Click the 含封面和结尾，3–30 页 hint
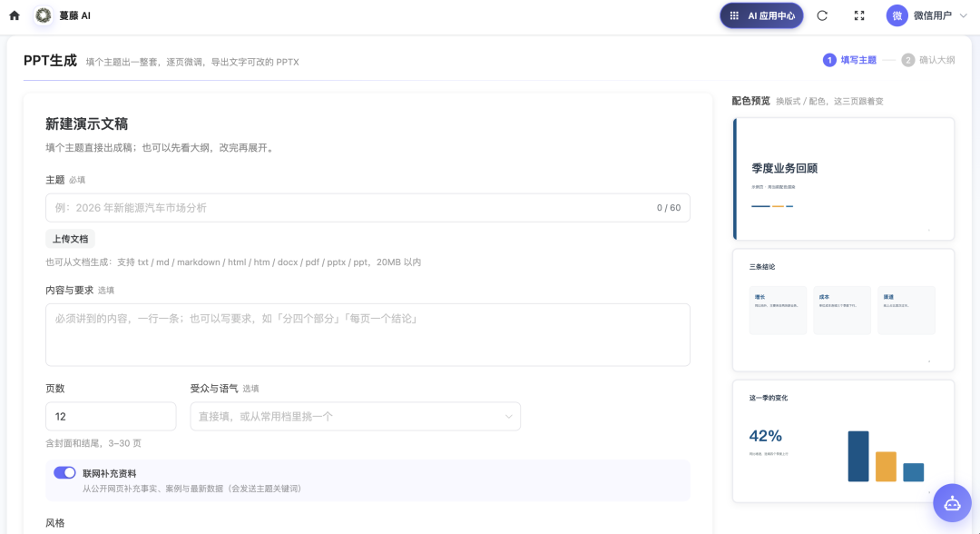Viewport: 980px width, 534px height. (x=93, y=443)
